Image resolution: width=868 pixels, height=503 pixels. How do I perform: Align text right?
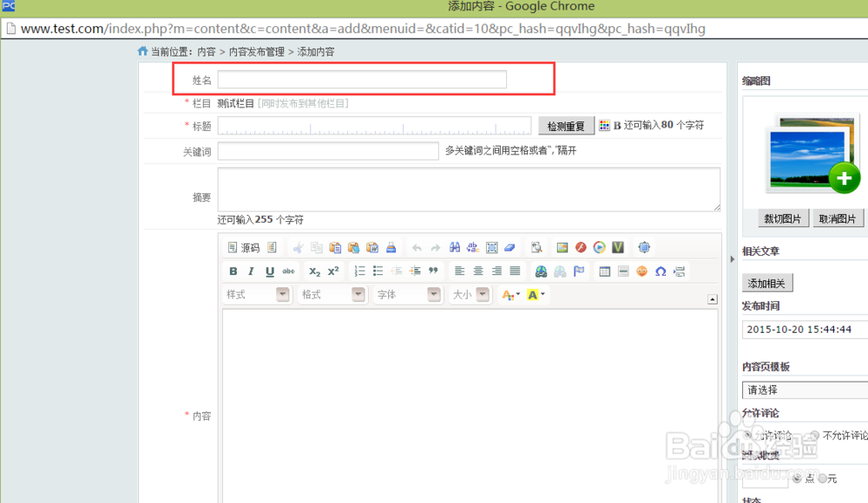click(496, 271)
